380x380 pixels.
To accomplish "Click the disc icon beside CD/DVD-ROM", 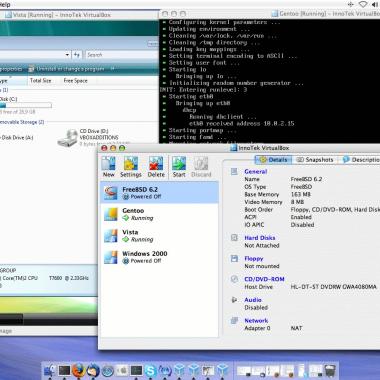I will (x=234, y=279).
